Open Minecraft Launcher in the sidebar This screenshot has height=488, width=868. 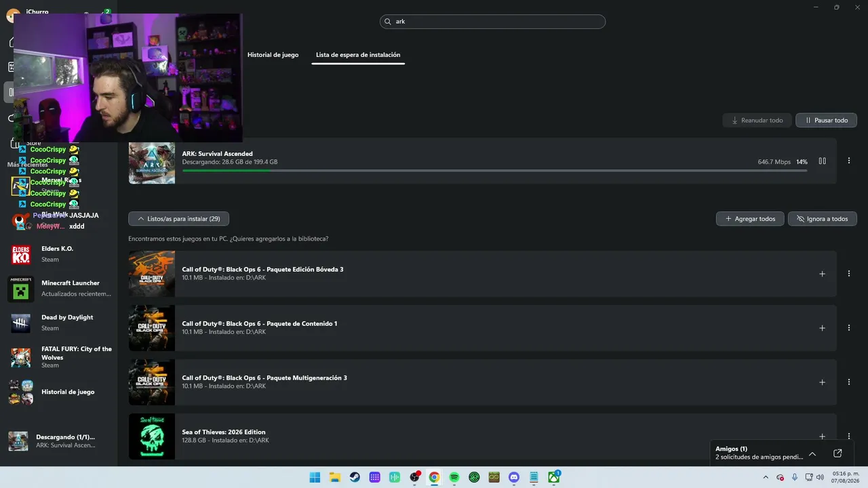60,288
